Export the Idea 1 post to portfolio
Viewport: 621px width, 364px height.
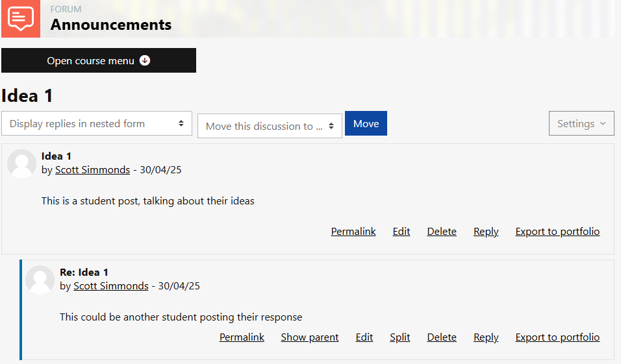click(557, 232)
